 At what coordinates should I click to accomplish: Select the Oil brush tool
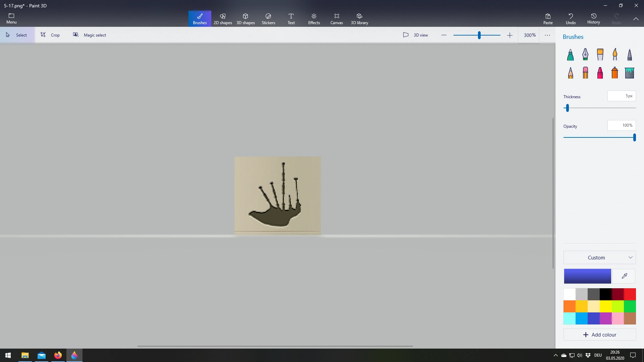600,55
